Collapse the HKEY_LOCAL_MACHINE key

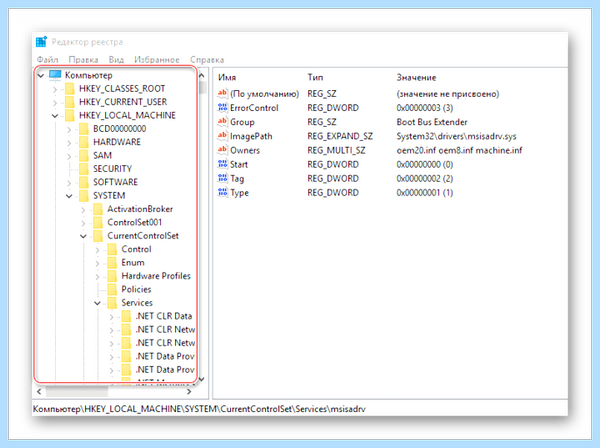[55, 116]
